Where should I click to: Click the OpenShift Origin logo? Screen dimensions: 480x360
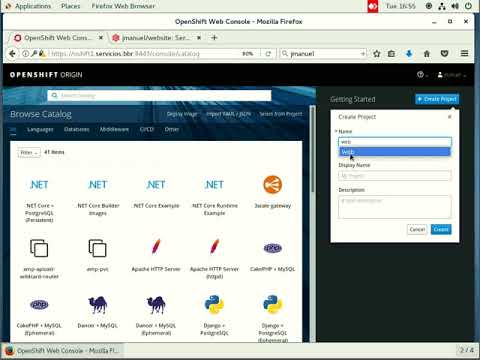click(x=46, y=75)
